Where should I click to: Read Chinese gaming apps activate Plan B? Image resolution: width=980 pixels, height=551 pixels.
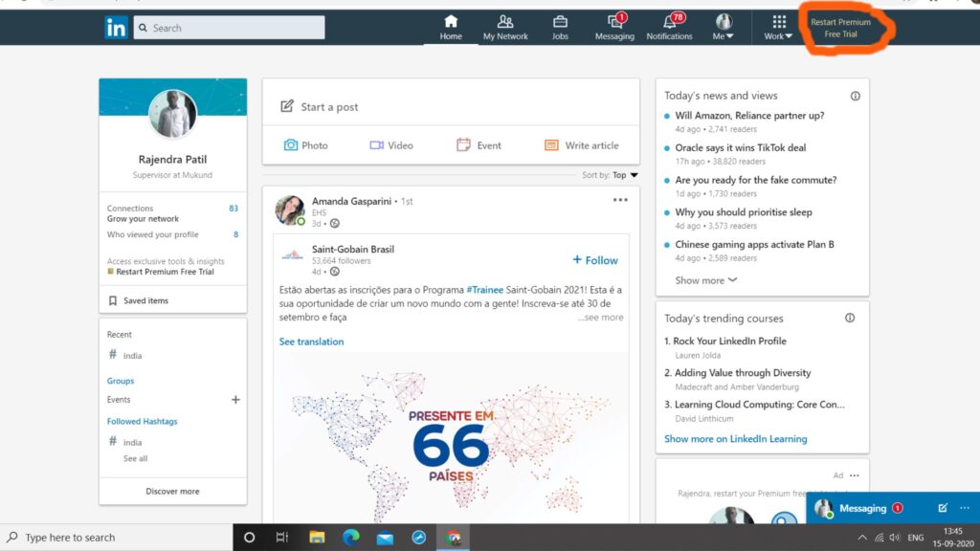click(754, 244)
